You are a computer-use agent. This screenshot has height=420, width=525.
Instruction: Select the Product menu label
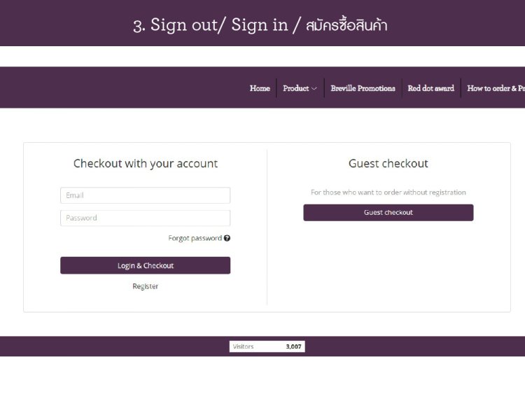(x=295, y=88)
